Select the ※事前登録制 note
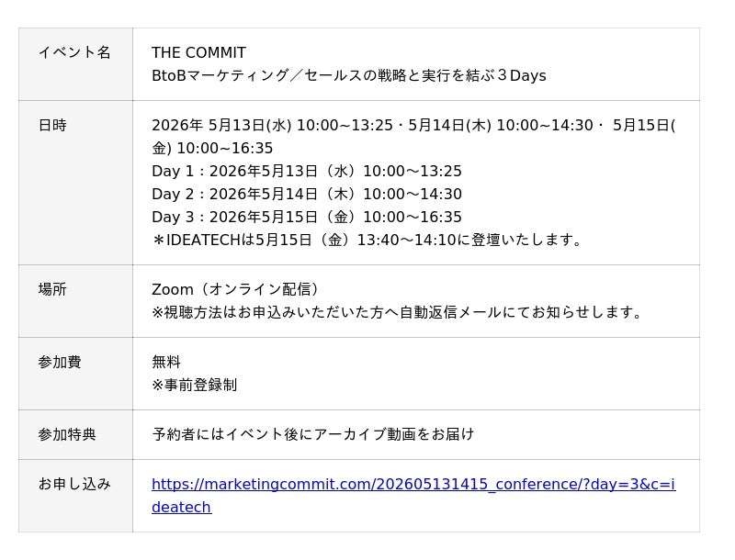 (195, 386)
